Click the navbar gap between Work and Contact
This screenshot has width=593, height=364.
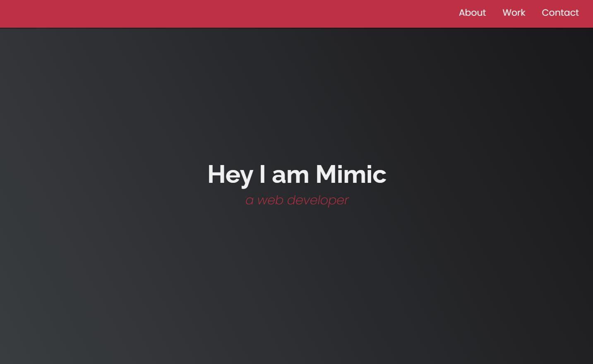pos(533,13)
